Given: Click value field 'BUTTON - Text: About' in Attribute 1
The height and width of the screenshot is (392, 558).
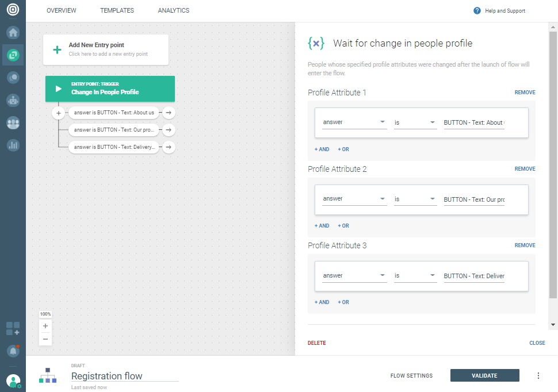Looking at the screenshot, I should click(x=473, y=122).
